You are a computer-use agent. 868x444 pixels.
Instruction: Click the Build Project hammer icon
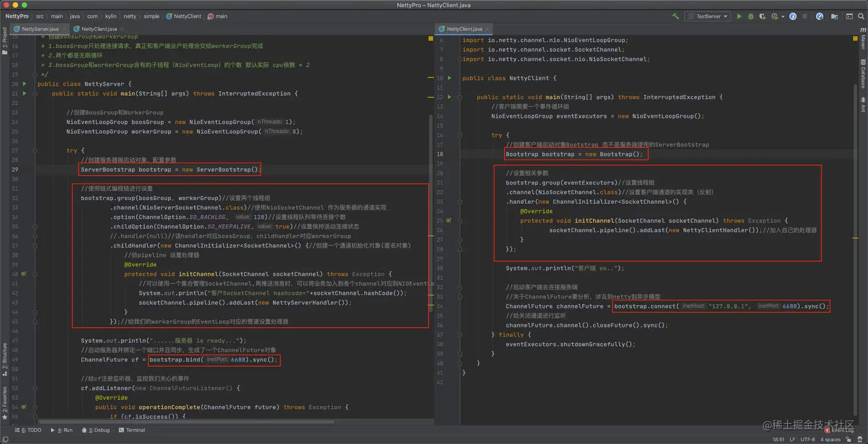click(675, 17)
